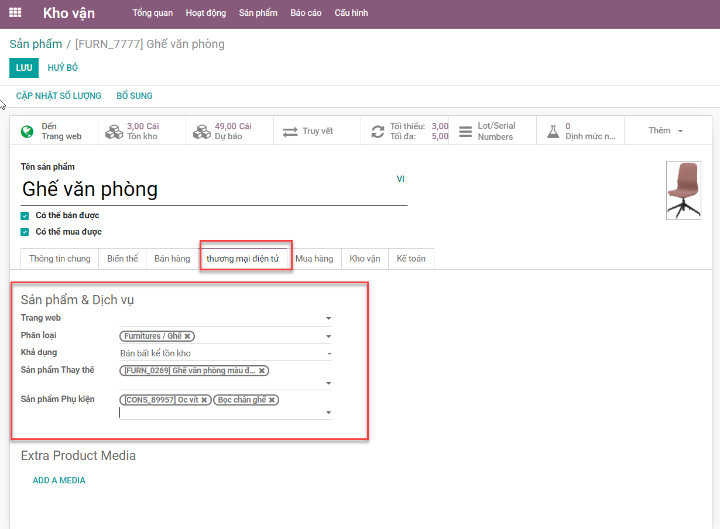Click the refresh icon for Tối thiểu/Tối đa
The image size is (720, 529).
377,132
